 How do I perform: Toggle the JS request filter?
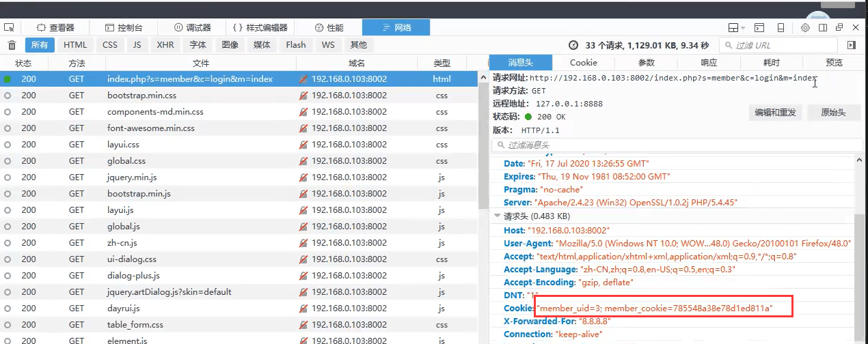[x=137, y=45]
